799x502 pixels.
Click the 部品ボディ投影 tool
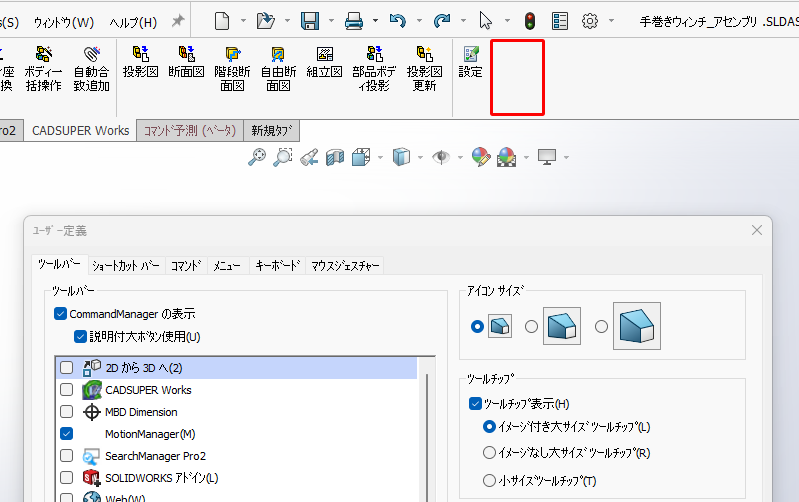coord(374,69)
